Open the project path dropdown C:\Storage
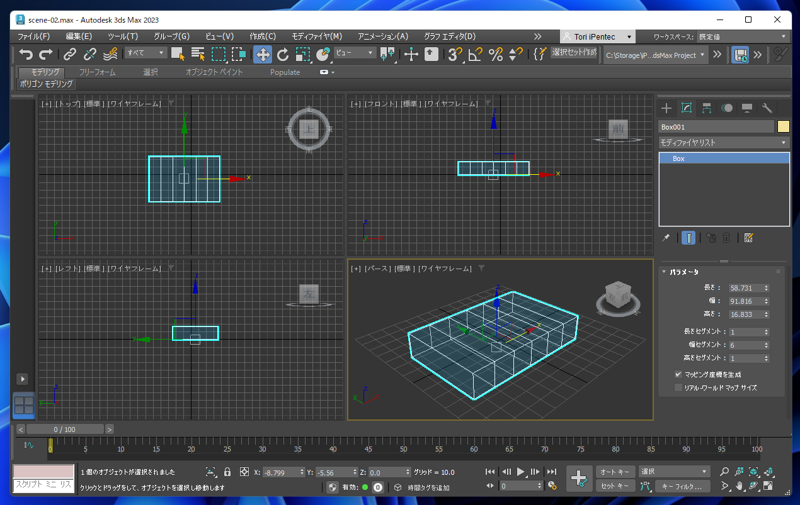This screenshot has height=505, width=800. point(656,55)
